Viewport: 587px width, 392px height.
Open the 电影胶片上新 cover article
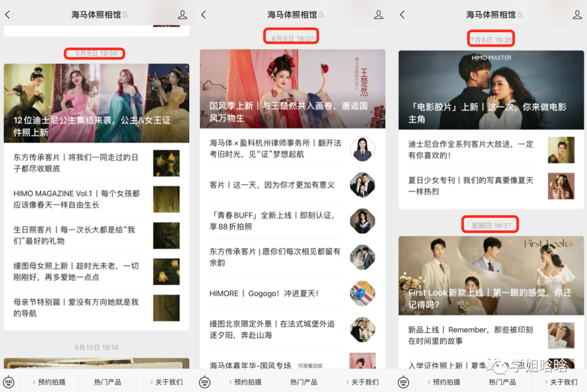pos(491,90)
